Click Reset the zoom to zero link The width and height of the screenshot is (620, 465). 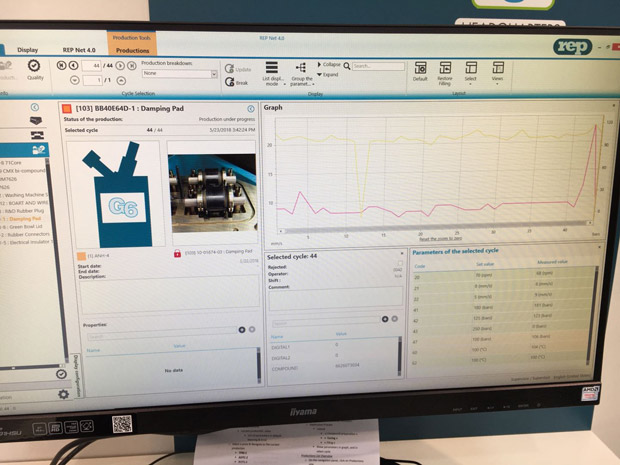point(440,238)
